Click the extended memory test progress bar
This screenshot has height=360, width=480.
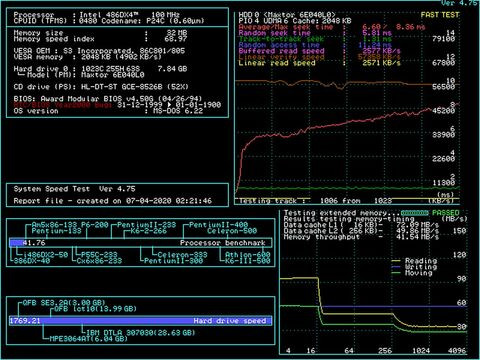[x=415, y=213]
